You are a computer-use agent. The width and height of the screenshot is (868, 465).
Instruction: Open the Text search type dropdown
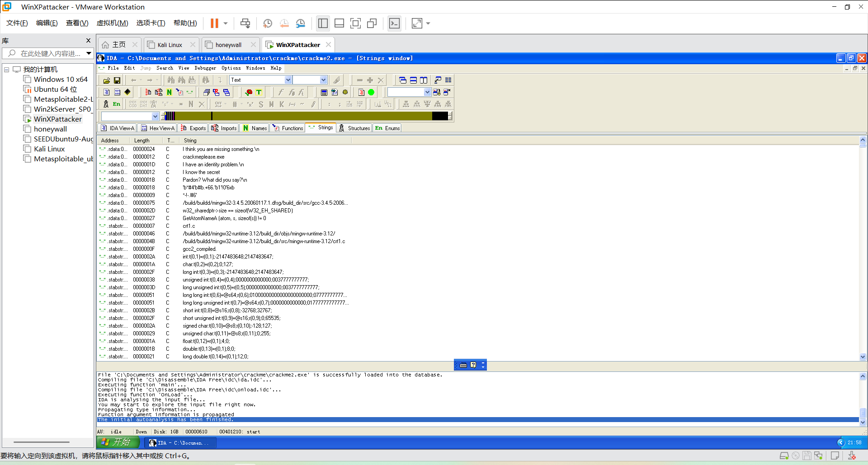click(288, 80)
